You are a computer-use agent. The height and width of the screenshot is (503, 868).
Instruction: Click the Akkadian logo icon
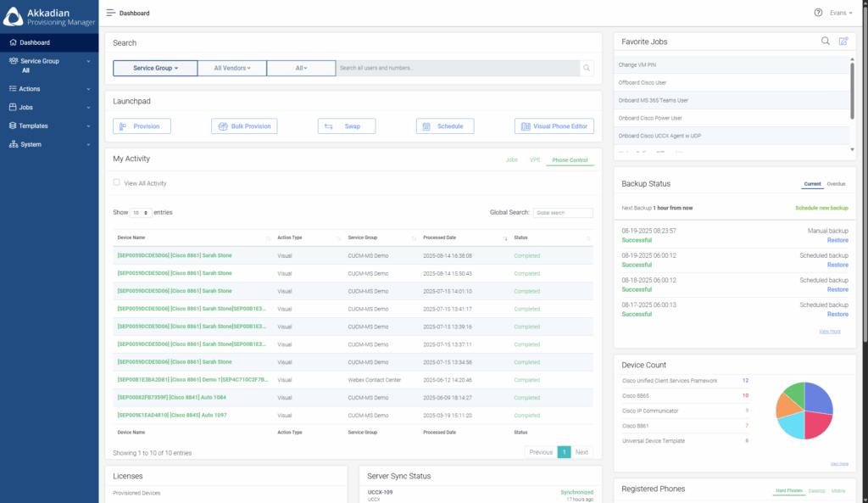pos(14,16)
